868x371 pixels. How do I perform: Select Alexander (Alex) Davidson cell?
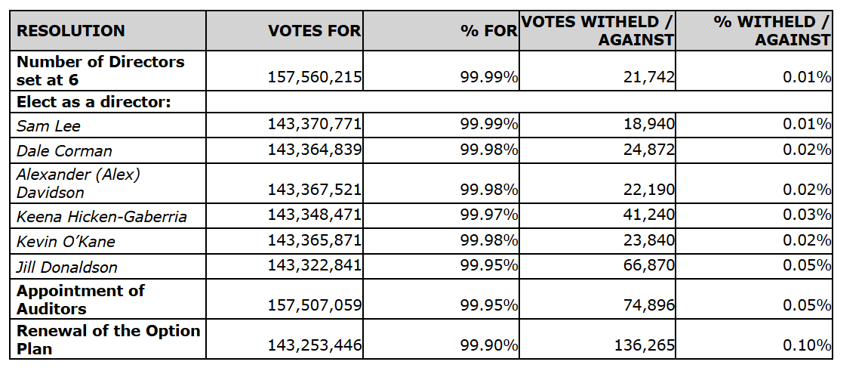(x=78, y=183)
